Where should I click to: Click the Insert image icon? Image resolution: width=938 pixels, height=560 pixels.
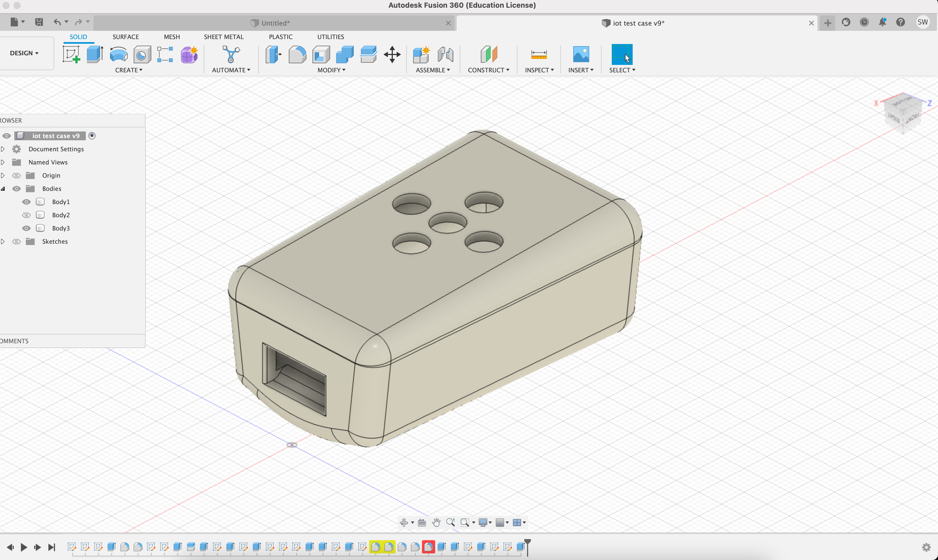point(581,54)
